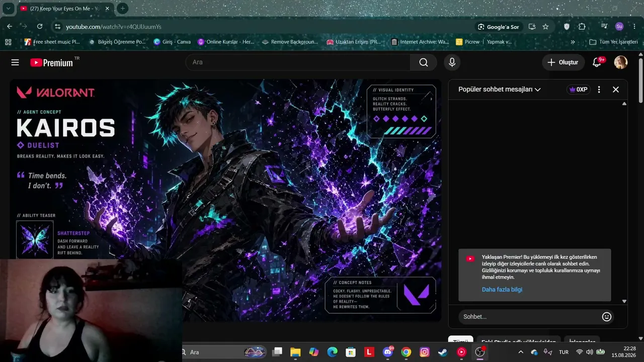
Task: Open the Picrew bookmark
Action: [468, 42]
